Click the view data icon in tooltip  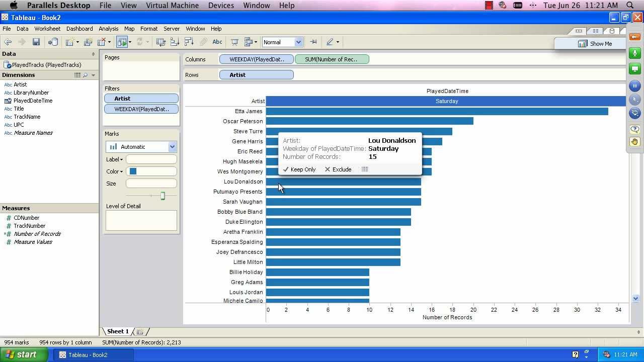click(x=365, y=169)
